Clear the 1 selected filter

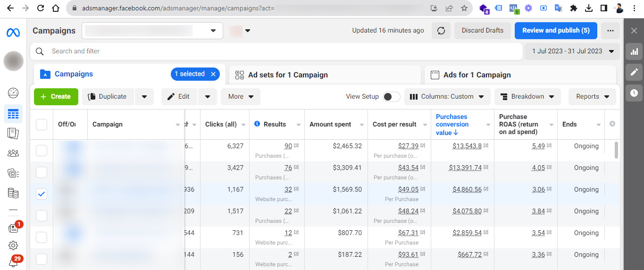(x=213, y=74)
